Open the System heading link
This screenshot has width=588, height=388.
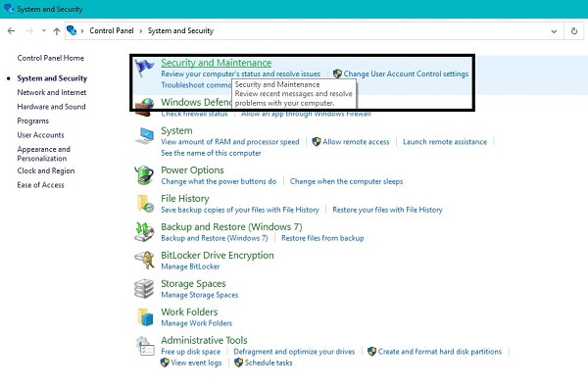click(x=176, y=130)
